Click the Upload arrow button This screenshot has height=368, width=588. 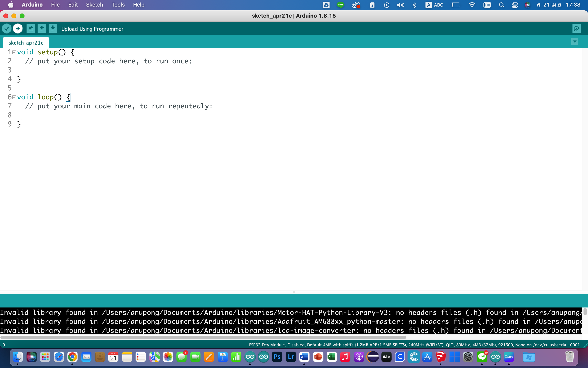pyautogui.click(x=18, y=29)
